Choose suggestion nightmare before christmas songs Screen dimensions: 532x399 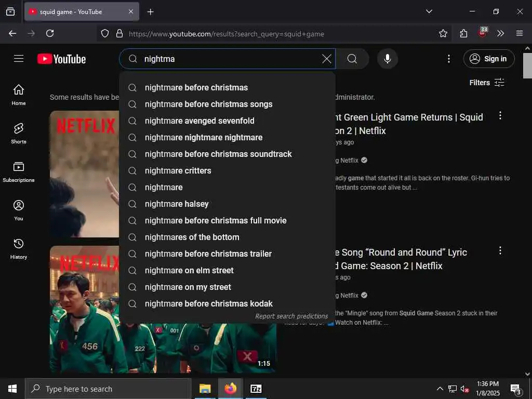click(x=228, y=104)
